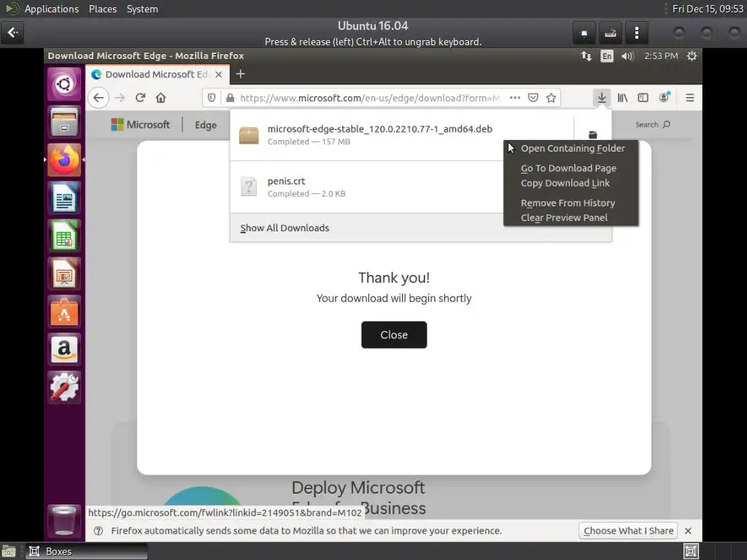This screenshot has height=560, width=747.
Task: Click the Microsoft logo link
Action: pyautogui.click(x=141, y=125)
